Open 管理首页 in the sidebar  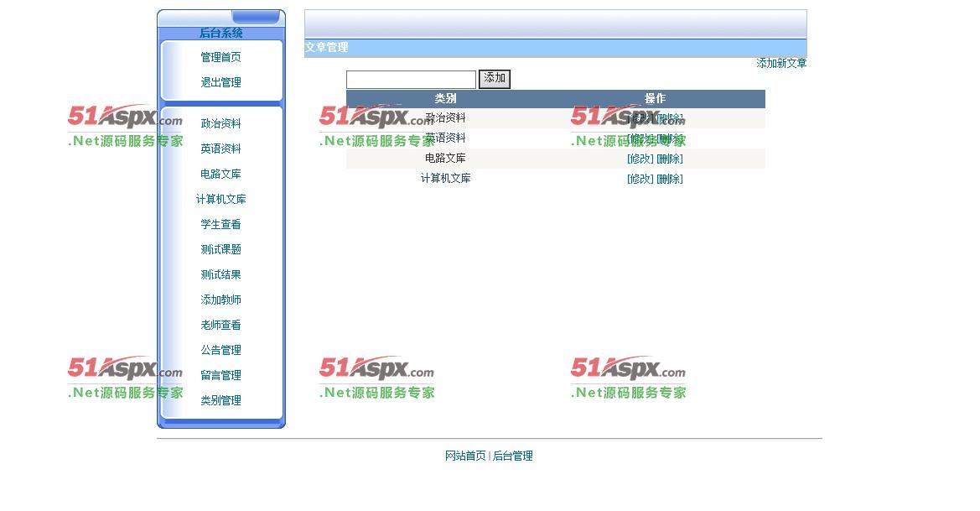[220, 58]
